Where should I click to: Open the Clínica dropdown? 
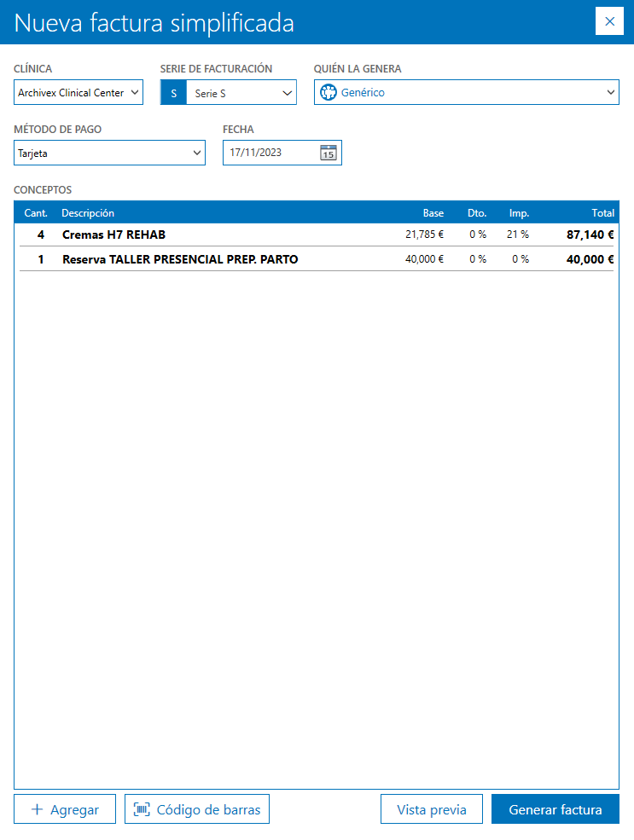(79, 92)
